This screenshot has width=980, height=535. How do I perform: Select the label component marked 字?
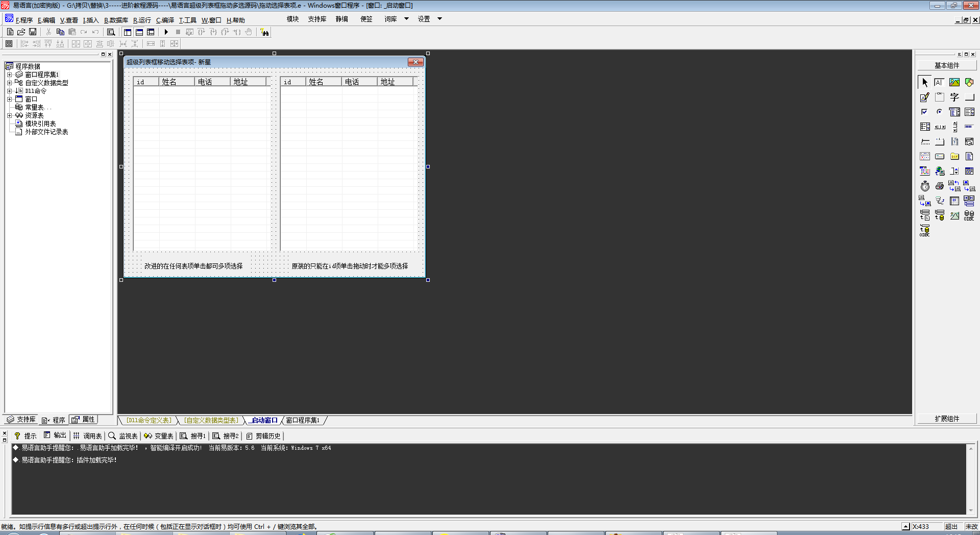[x=954, y=97]
